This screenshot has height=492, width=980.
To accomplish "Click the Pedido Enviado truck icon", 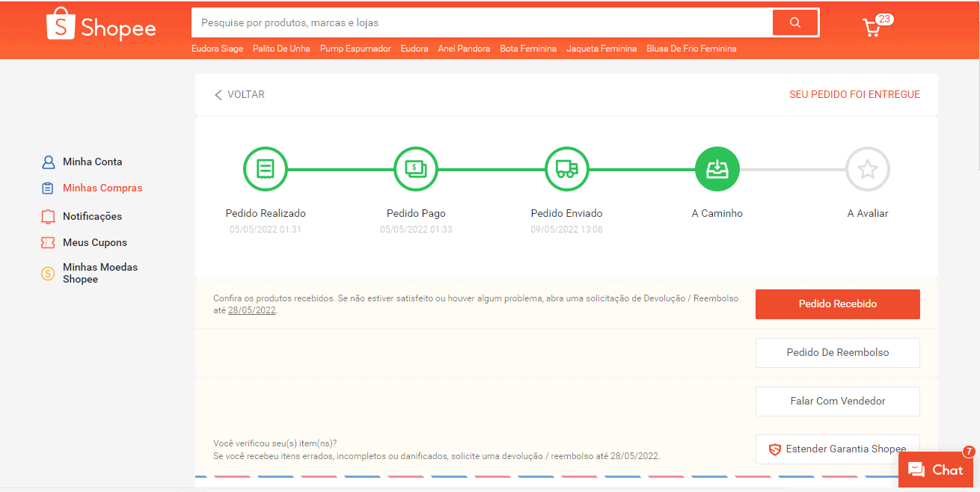I will point(566,169).
